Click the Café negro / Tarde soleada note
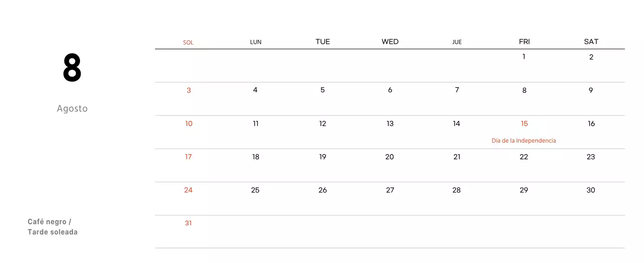The height and width of the screenshot is (263, 644). [52, 227]
